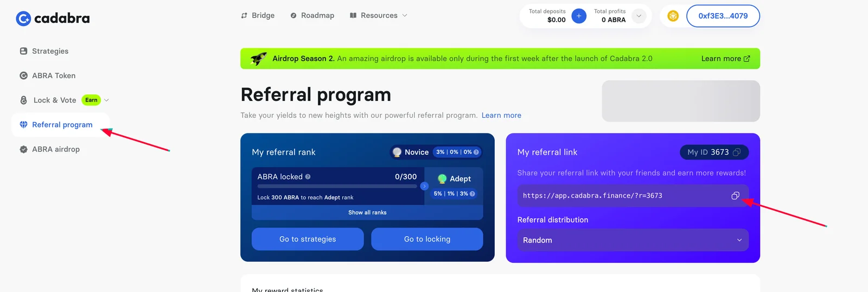
Task: Click 'Lock 300 ABRA to reach Adept rank' text
Action: 305,198
